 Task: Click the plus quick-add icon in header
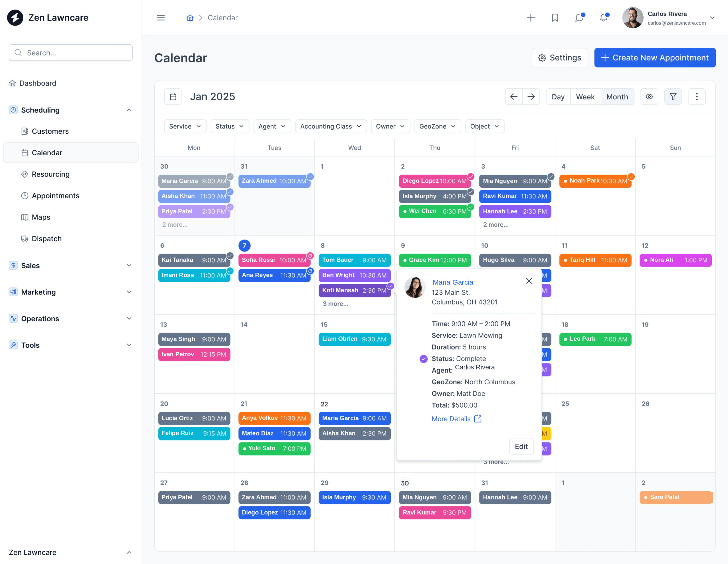[531, 18]
